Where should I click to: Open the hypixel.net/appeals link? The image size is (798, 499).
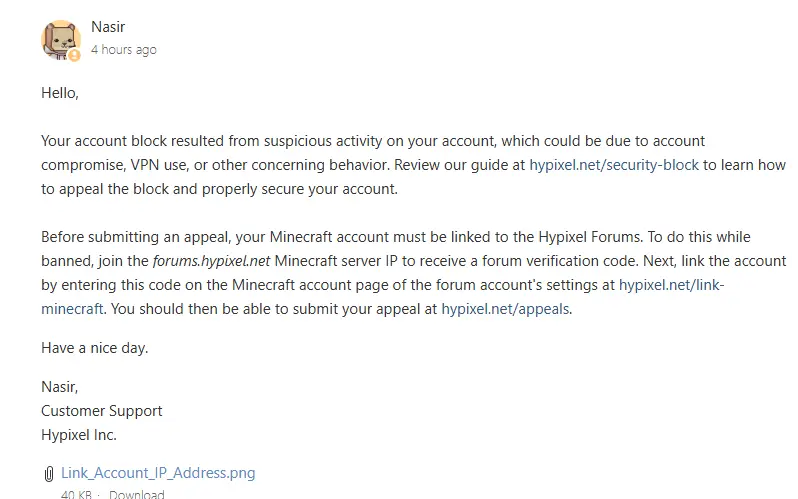point(505,309)
